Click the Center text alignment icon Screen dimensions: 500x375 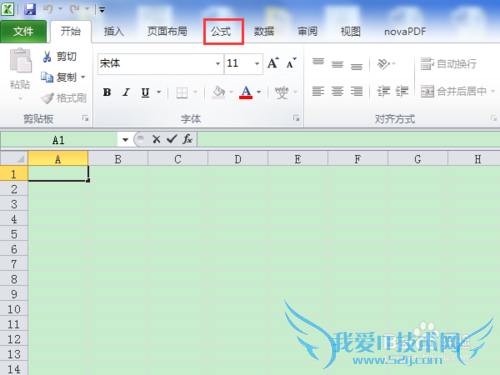point(337,91)
